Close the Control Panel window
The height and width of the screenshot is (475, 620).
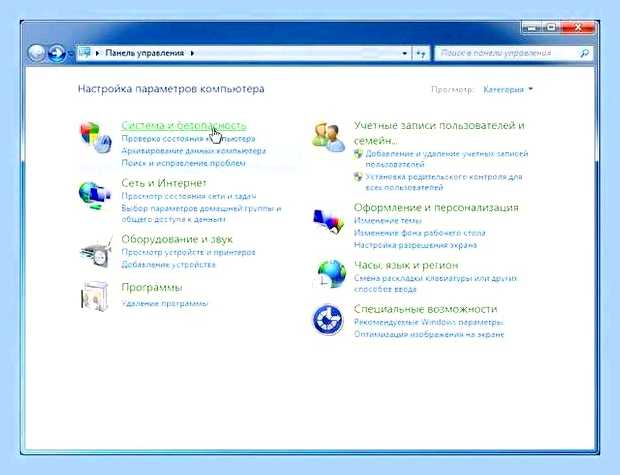[578, 28]
